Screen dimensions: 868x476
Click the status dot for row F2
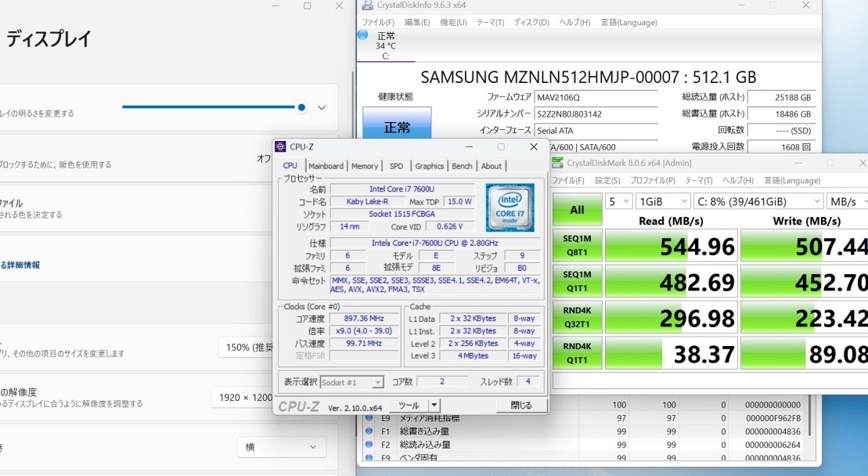[x=369, y=444]
